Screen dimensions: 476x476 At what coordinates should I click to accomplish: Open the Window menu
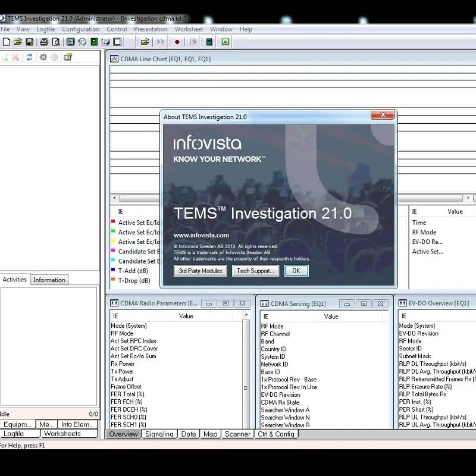[221, 29]
